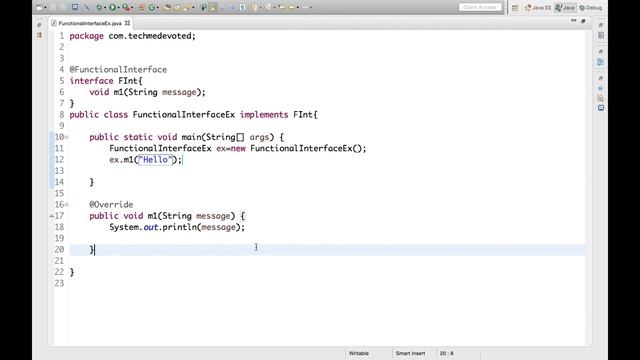Image resolution: width=640 pixels, height=360 pixels.
Task: Run the program with green play icon
Action: 112,7
